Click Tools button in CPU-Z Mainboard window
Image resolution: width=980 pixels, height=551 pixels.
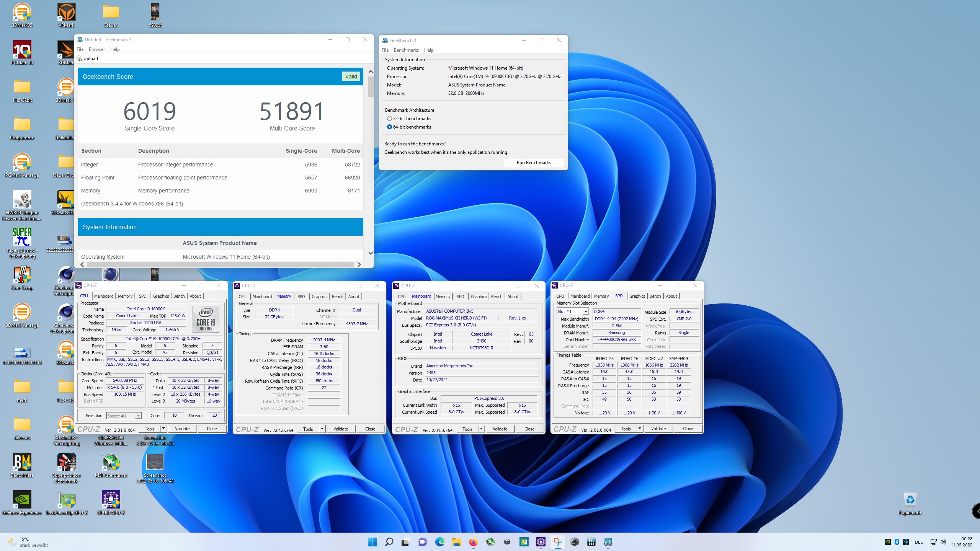467,429
